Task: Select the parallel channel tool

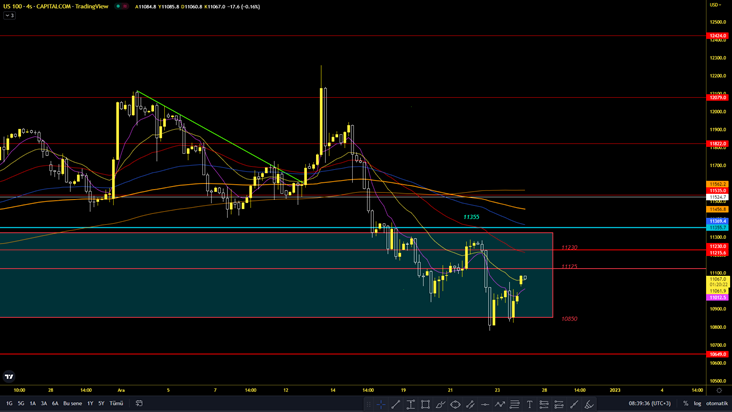Action: pyautogui.click(x=470, y=405)
